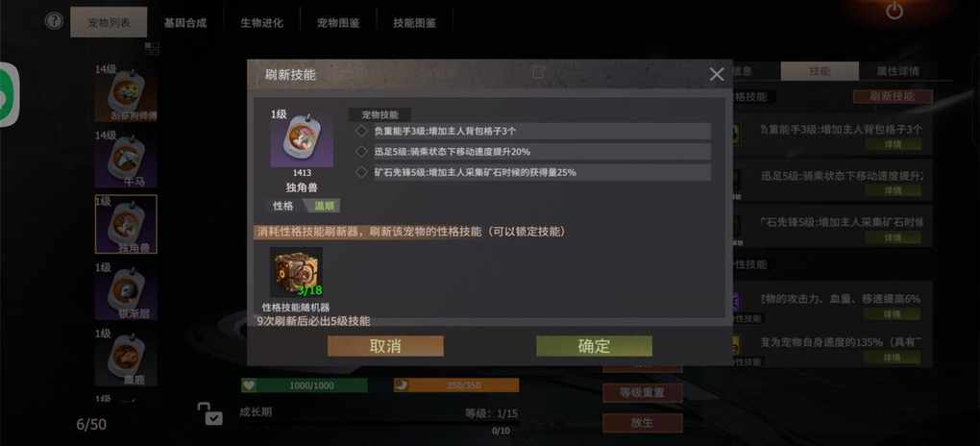The height and width of the screenshot is (446, 980).
Task: Close the 刷新技能 dialog
Action: (x=717, y=74)
